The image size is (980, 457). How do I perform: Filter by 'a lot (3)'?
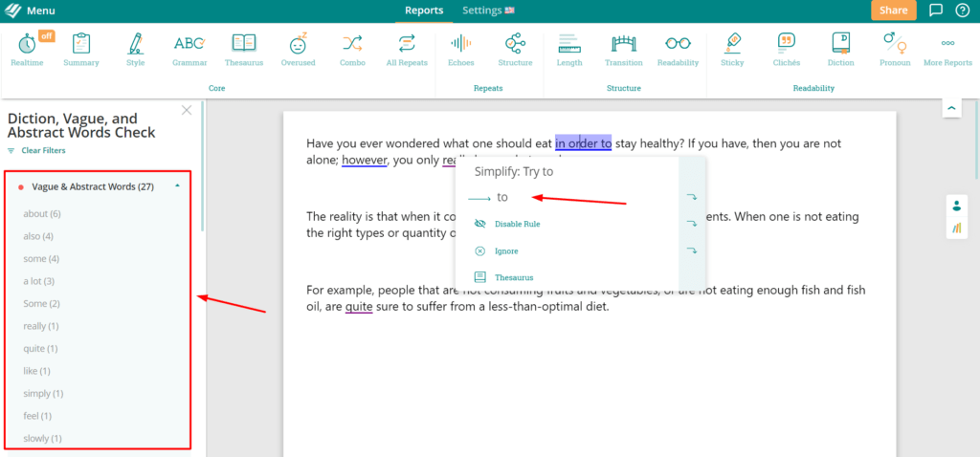click(38, 281)
